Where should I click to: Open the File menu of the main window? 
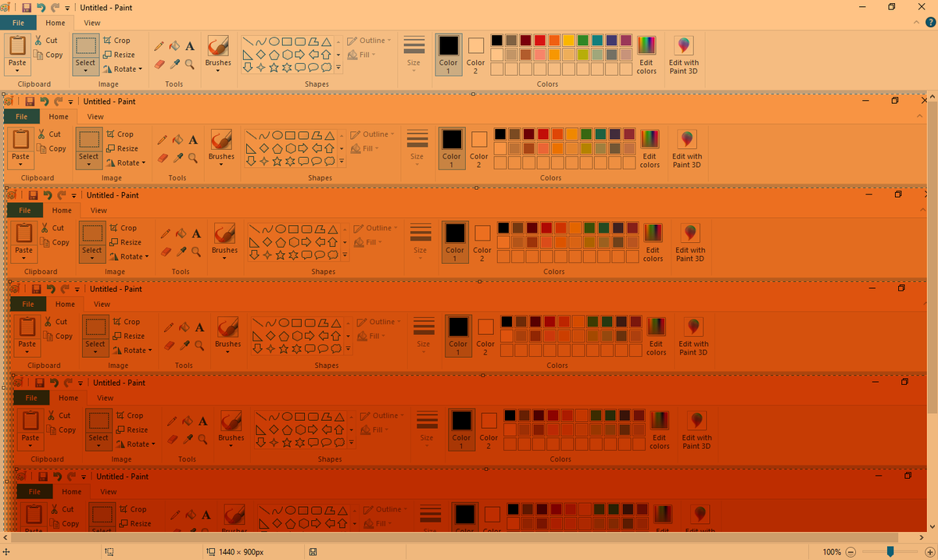click(x=18, y=23)
